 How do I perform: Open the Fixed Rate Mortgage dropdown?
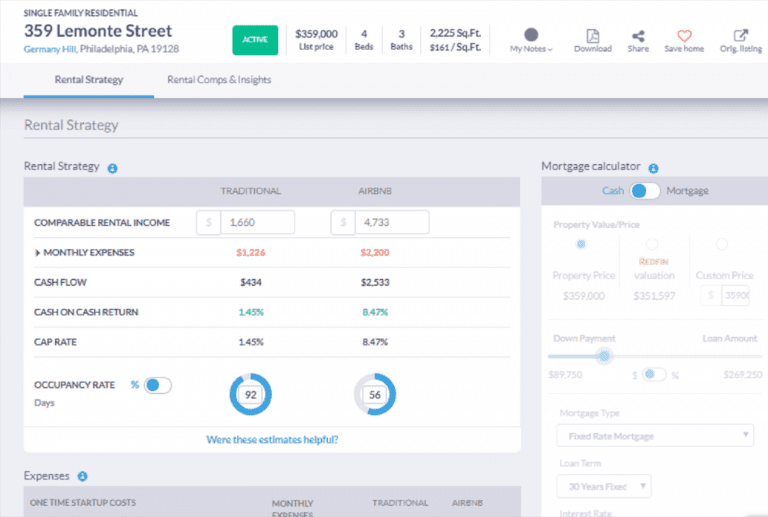pos(654,435)
